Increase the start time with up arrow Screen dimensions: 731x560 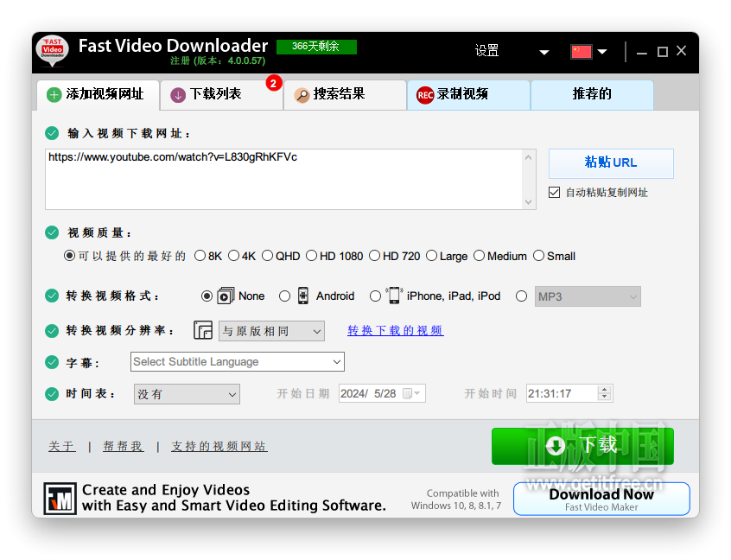pyautogui.click(x=605, y=390)
